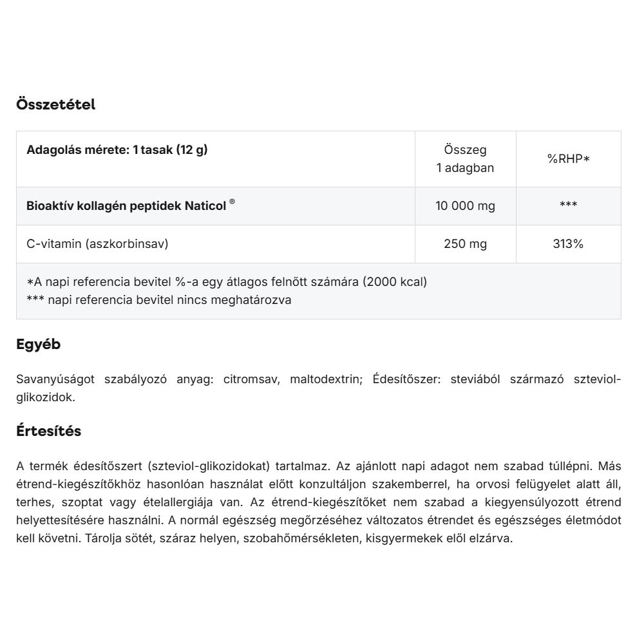Select the 'Bioaktív kollagén peptidek Naticol' row label
Screen dimensions: 644x644
pyautogui.click(x=126, y=206)
